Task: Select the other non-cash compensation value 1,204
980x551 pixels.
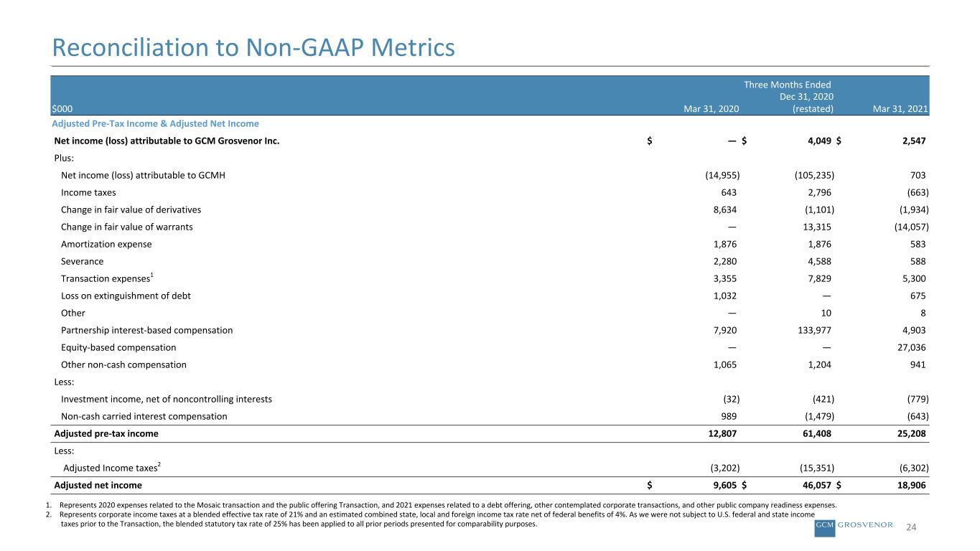Action: click(819, 364)
